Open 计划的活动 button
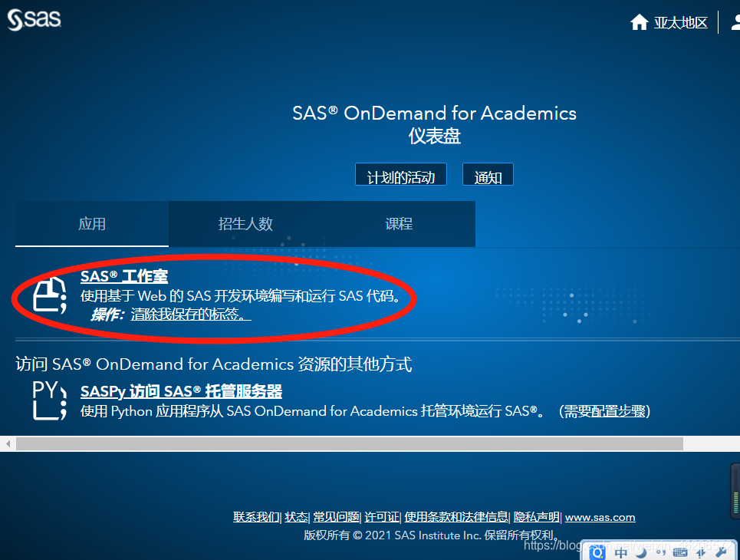The height and width of the screenshot is (560, 740). tap(401, 174)
